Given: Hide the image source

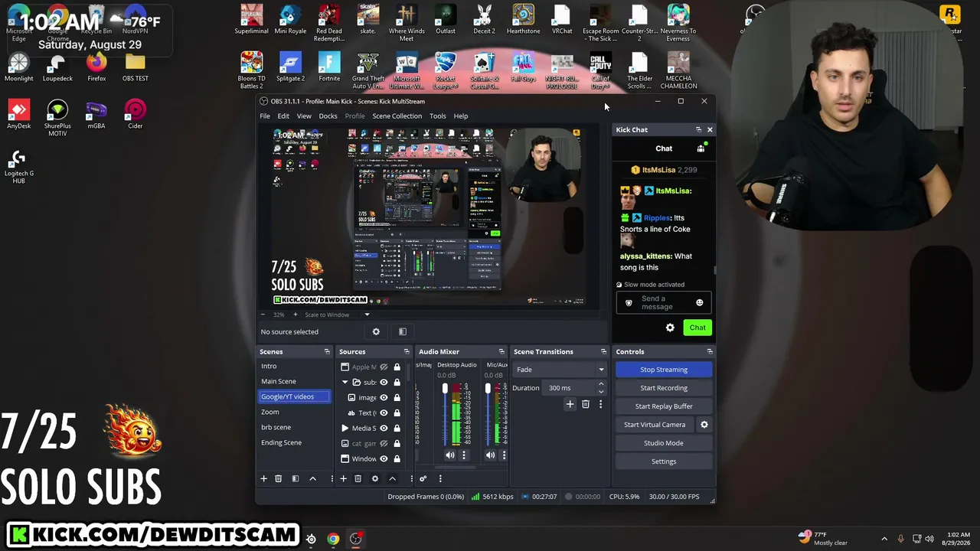Looking at the screenshot, I should coord(384,398).
